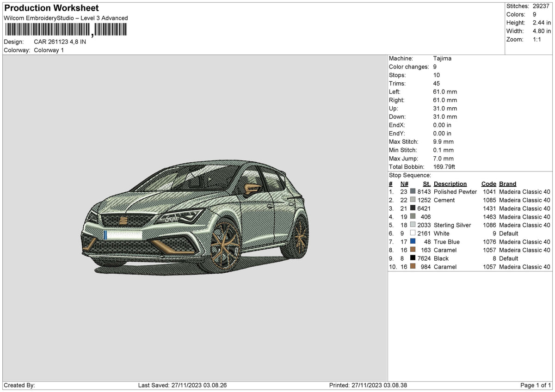Click the "Polished Pewter" description
This screenshot has height=392, width=555.
455,192
